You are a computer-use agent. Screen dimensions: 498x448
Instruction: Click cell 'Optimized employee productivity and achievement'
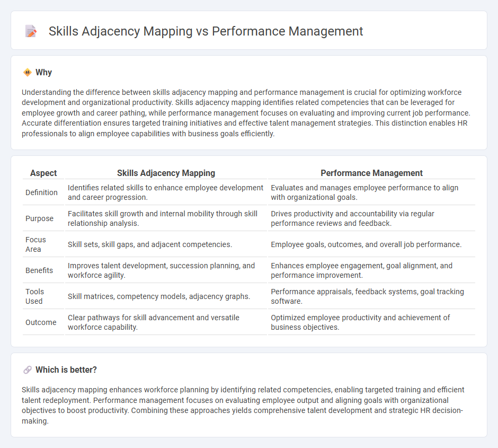point(371,322)
